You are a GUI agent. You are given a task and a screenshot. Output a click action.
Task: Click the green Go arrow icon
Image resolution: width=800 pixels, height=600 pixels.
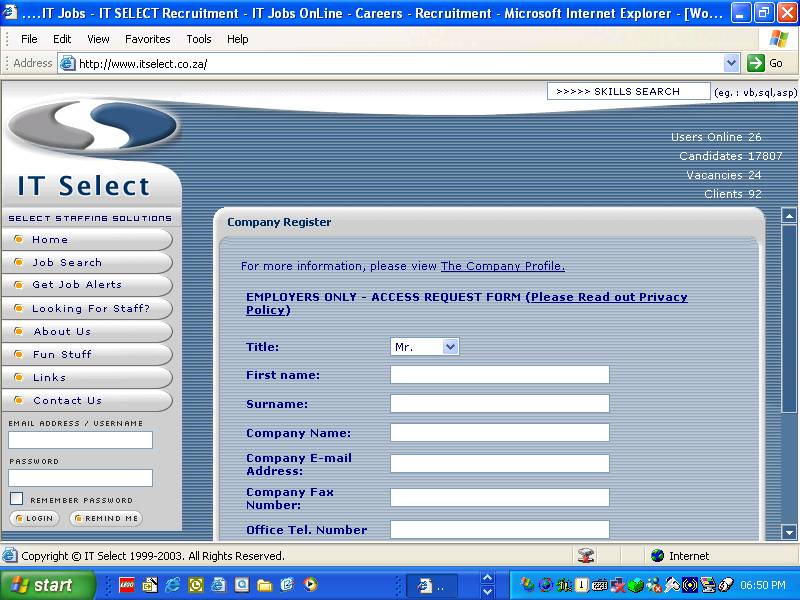point(756,63)
